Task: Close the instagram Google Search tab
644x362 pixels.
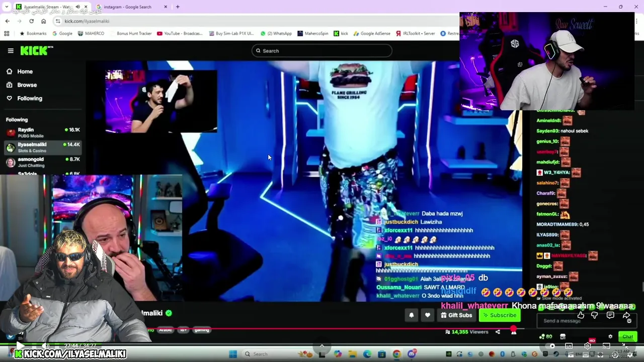Action: point(166,7)
